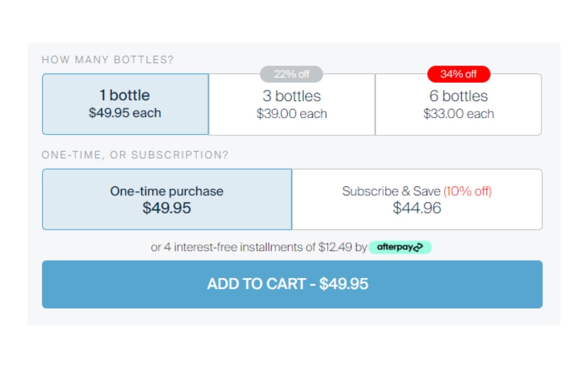Select the 3 bottles option
The height and width of the screenshot is (368, 588).
(292, 104)
